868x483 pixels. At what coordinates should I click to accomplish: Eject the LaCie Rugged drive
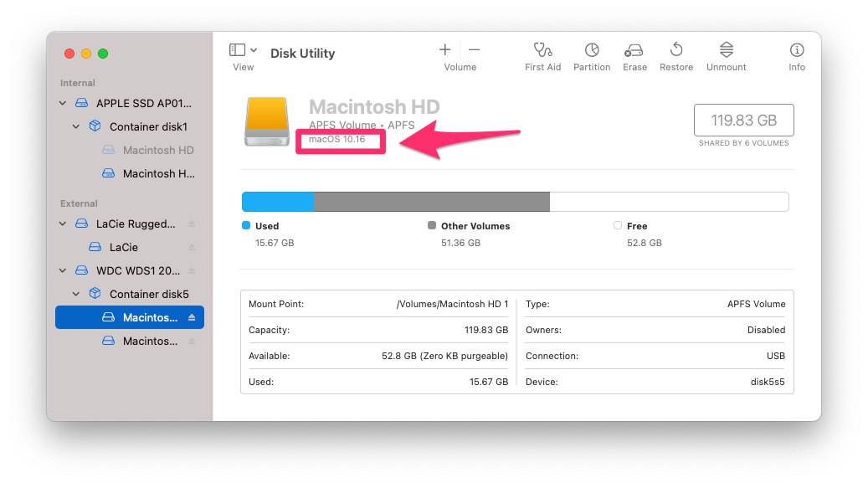(x=192, y=224)
